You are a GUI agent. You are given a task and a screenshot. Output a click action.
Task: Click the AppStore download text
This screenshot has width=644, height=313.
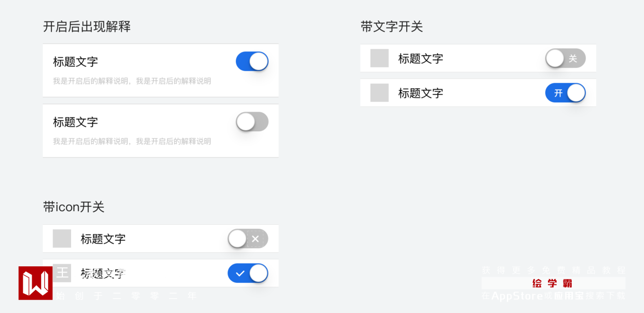tap(553, 296)
